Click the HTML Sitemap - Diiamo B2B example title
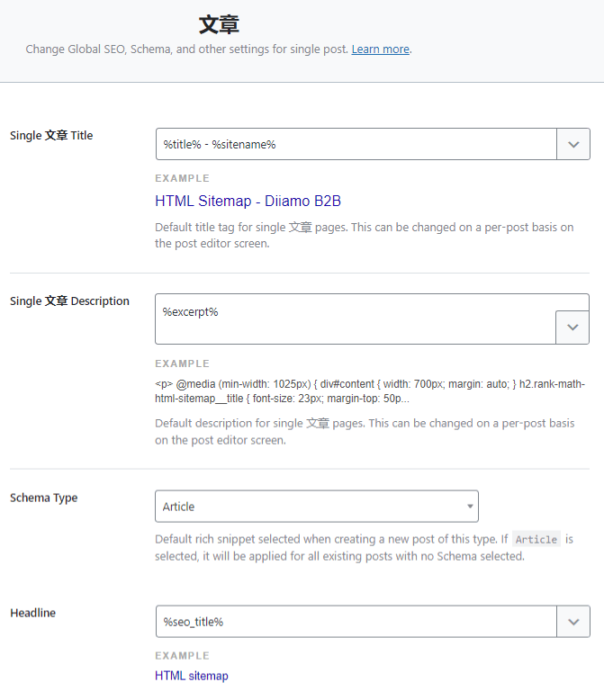The width and height of the screenshot is (604, 700). pyautogui.click(x=248, y=202)
